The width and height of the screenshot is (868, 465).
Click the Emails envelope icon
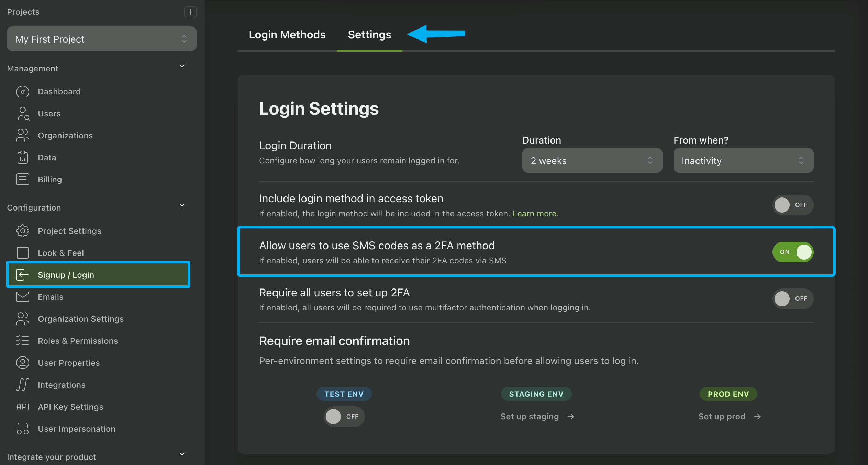coord(23,297)
